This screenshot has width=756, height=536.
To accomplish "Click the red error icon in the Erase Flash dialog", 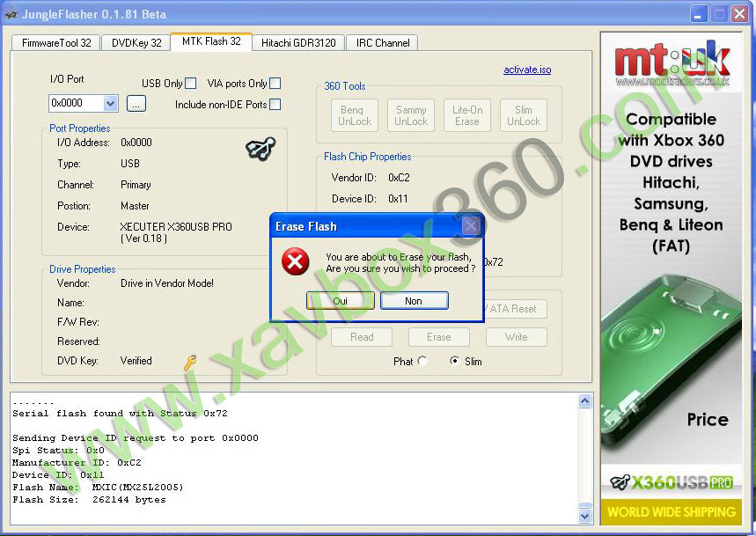I will [x=295, y=261].
